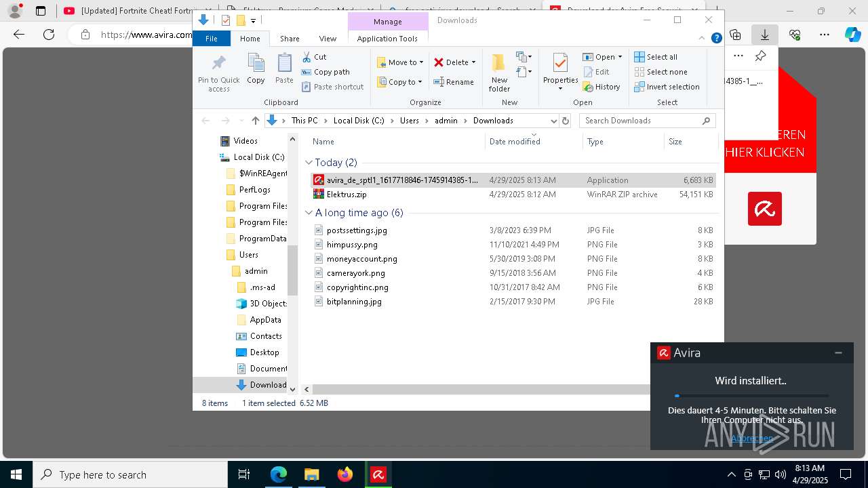This screenshot has width=868, height=488.
Task: Minimize the Avira installer popup
Action: (x=838, y=352)
